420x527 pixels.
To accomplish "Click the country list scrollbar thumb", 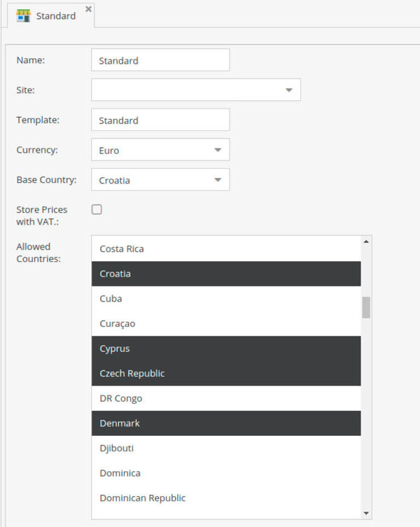I will 366,307.
